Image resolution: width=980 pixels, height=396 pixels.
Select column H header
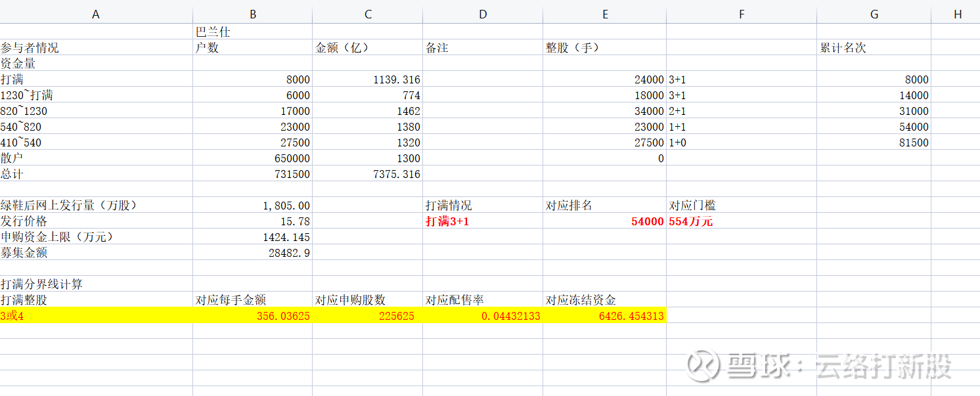click(x=956, y=14)
